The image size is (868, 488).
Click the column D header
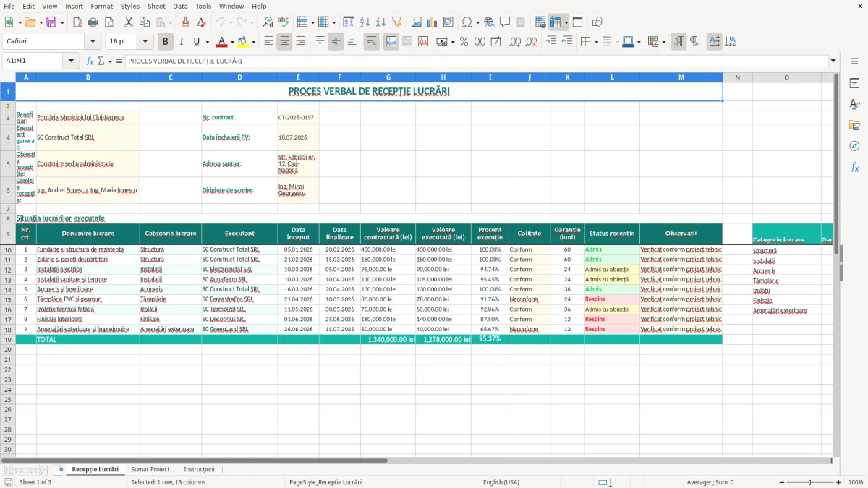pyautogui.click(x=239, y=77)
